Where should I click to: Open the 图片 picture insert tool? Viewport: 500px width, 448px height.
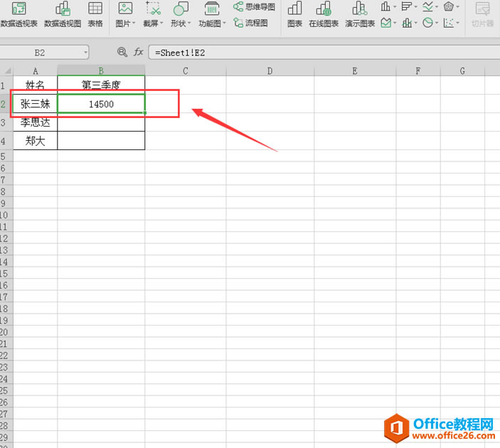pyautogui.click(x=125, y=14)
